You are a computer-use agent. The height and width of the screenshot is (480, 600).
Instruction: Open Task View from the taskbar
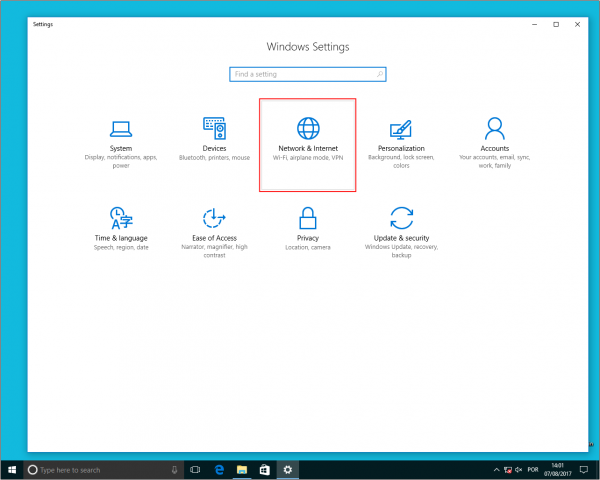pyautogui.click(x=195, y=470)
